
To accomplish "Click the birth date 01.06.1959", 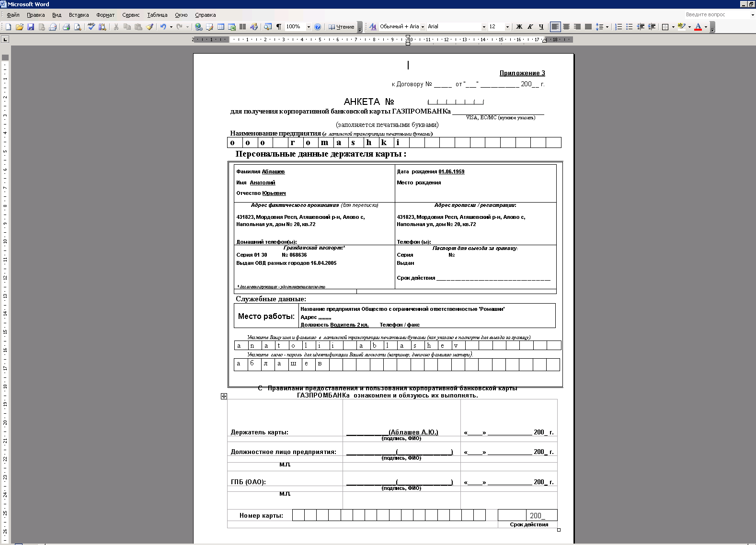I will click(451, 171).
